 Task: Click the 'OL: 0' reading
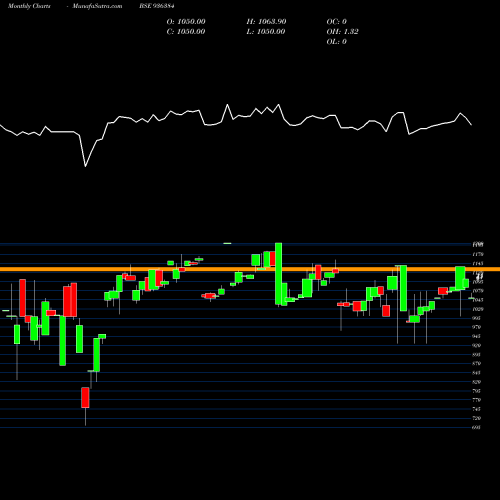pos(337,42)
